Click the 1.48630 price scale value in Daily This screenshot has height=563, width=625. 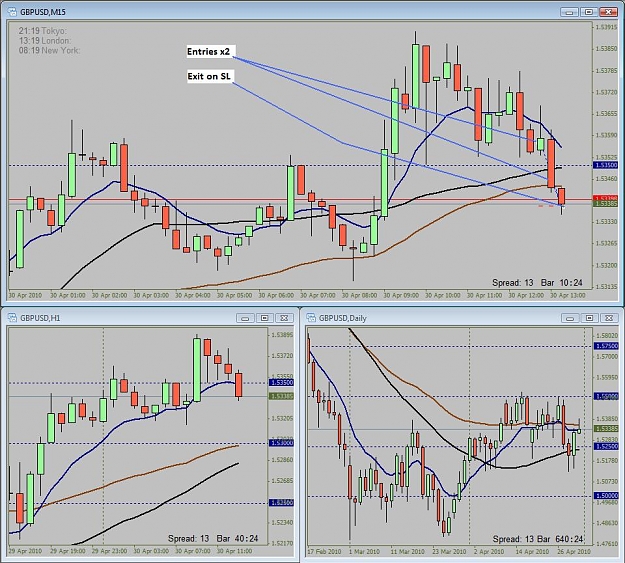click(607, 523)
